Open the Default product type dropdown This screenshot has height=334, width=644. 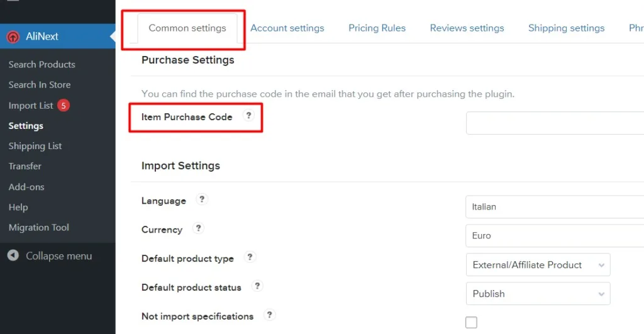(x=538, y=265)
